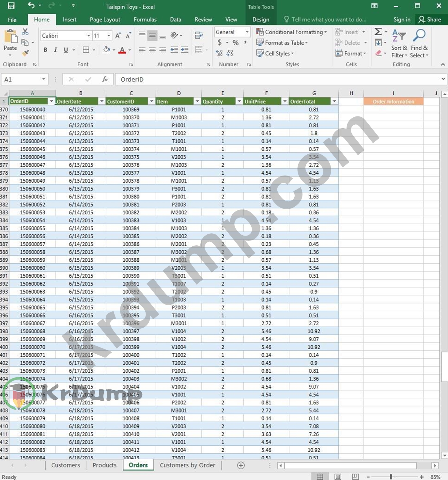The height and width of the screenshot is (480, 448).
Task: Click the Format Painter brush icon
Action: (25, 53)
